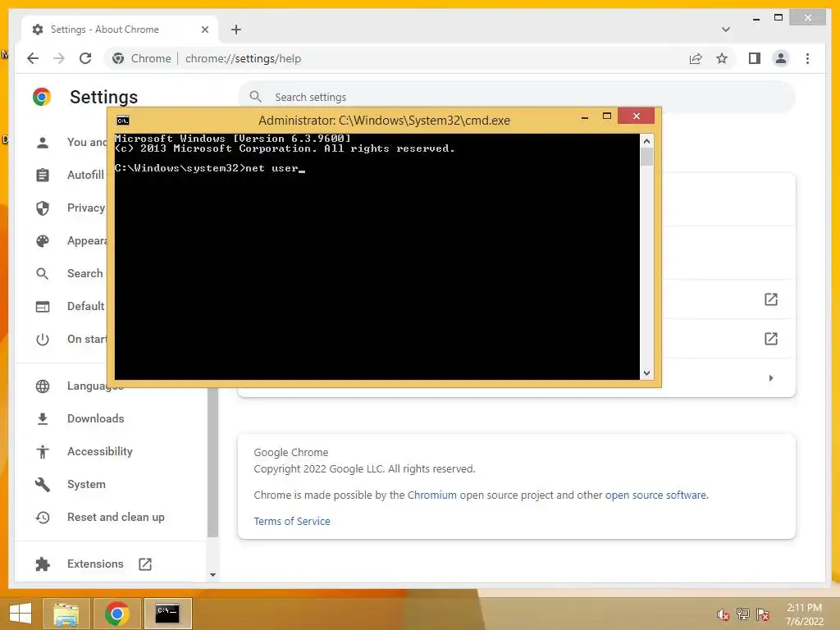The height and width of the screenshot is (630, 840).
Task: Click inside the cmd console after net user
Action: (x=302, y=169)
